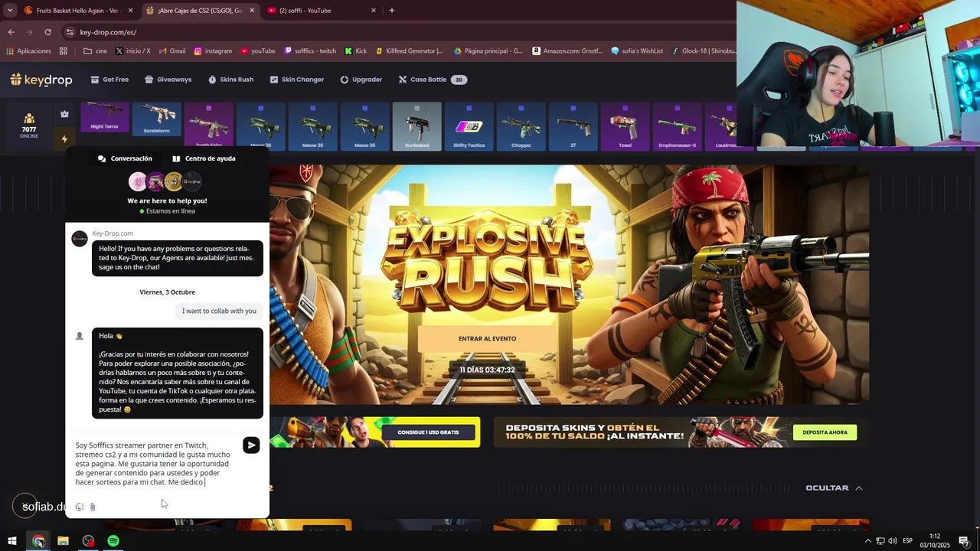Click the browser back arrow
Viewport: 980px width, 551px height.
(x=11, y=32)
